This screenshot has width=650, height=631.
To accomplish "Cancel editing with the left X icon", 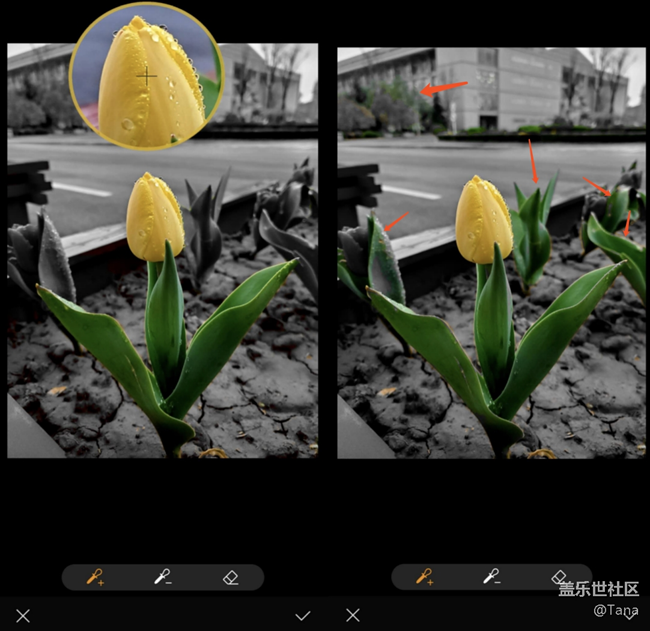I will (x=23, y=615).
